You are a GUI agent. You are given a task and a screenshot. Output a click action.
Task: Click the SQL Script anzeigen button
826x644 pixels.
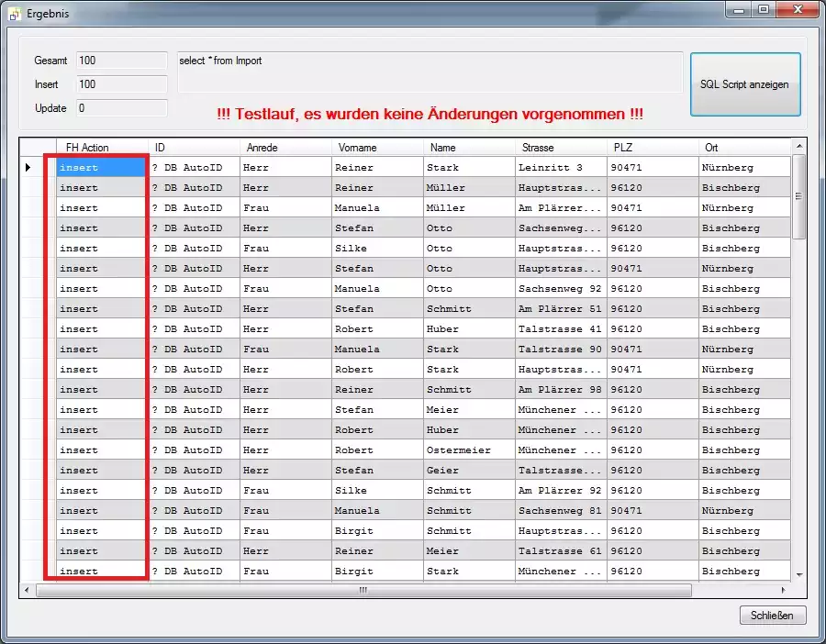pyautogui.click(x=744, y=84)
